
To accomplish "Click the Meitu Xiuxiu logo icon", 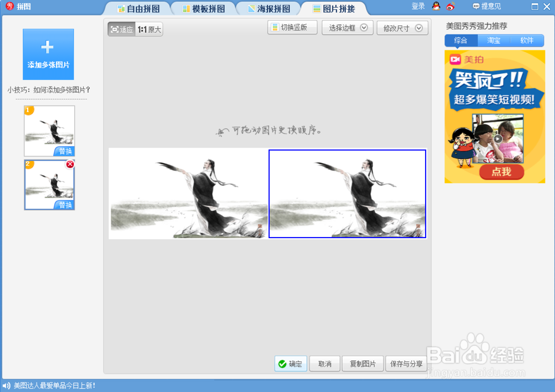I will point(9,6).
